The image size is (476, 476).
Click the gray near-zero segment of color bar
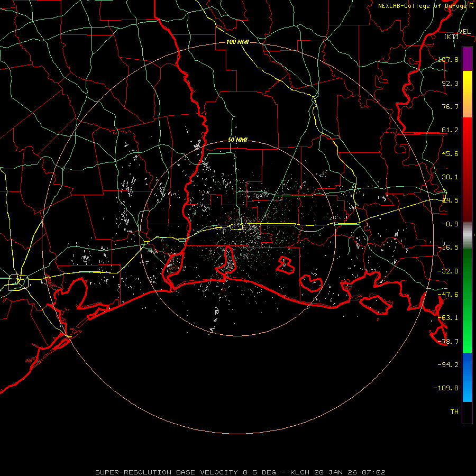point(467,235)
